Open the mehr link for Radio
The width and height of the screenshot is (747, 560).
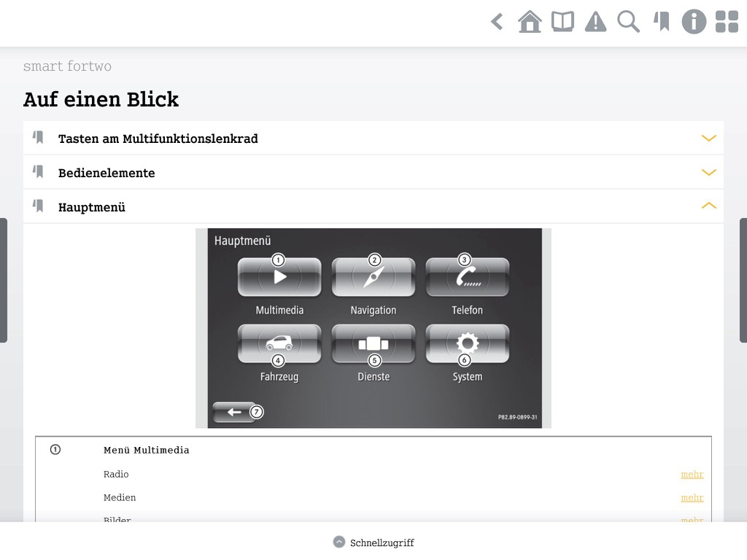692,474
